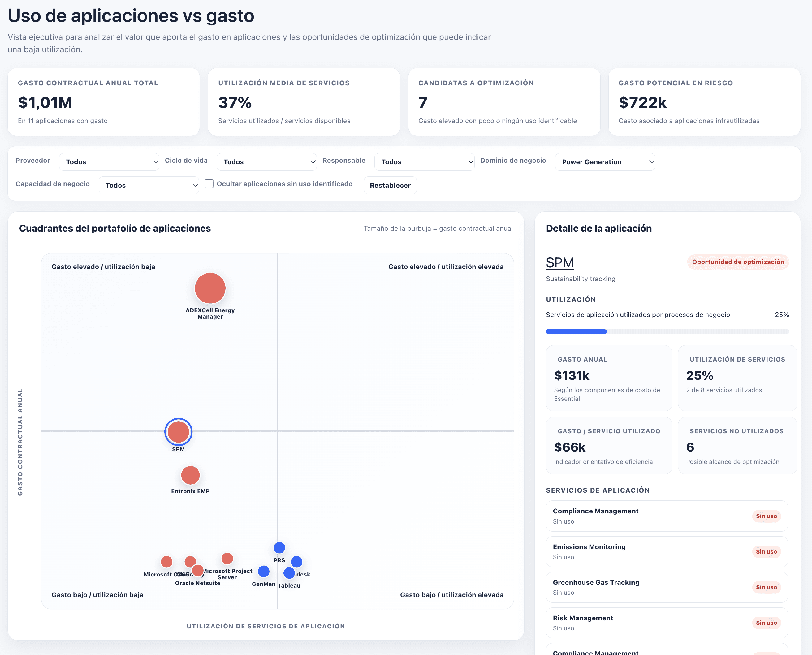Click the Emissions Monitoring service row
812x655 pixels.
tap(667, 552)
